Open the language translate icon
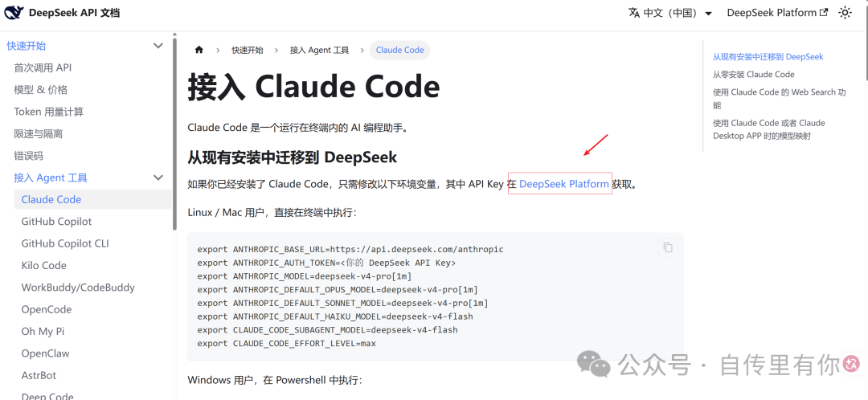 pos(634,13)
